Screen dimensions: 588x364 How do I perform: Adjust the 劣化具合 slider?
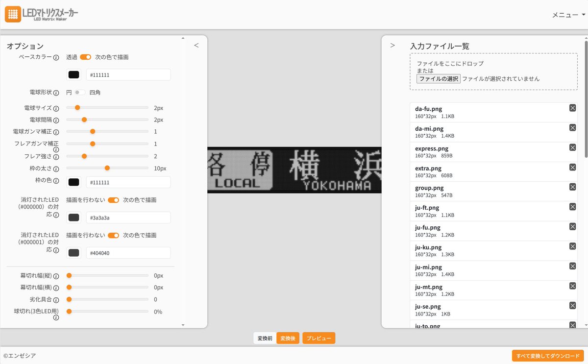coord(107,299)
